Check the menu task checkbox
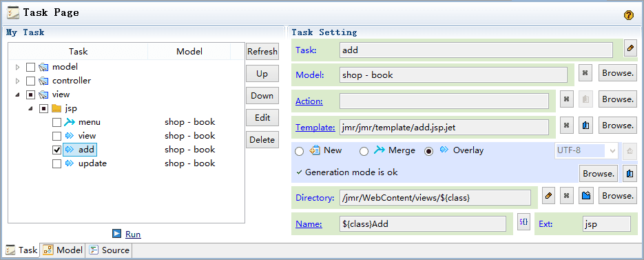 point(57,122)
